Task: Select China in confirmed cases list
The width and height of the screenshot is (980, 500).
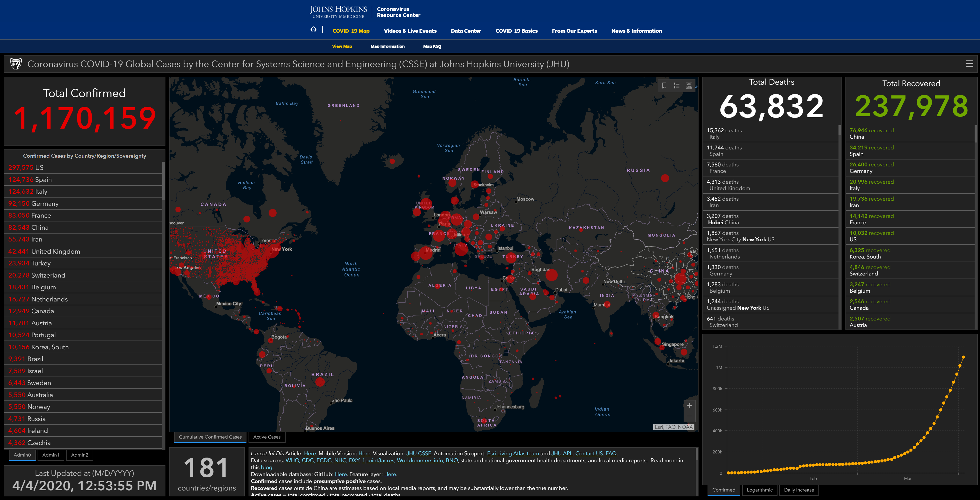Action: [83, 228]
